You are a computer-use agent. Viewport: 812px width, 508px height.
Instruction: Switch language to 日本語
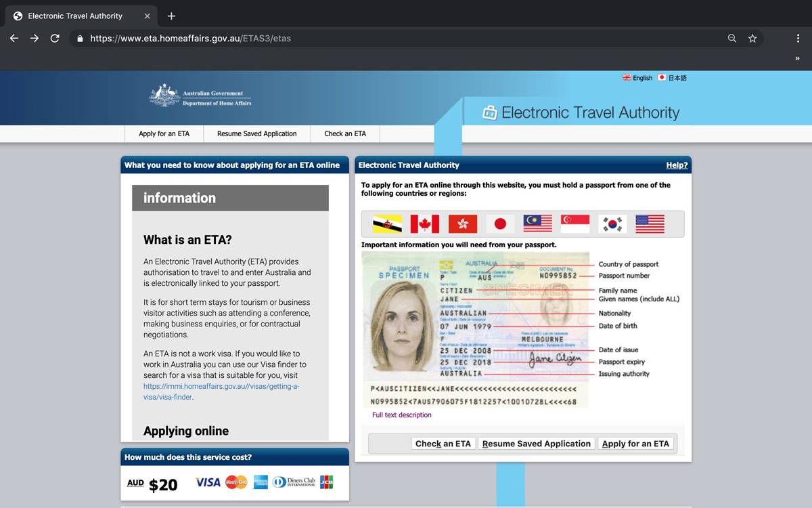(x=677, y=78)
